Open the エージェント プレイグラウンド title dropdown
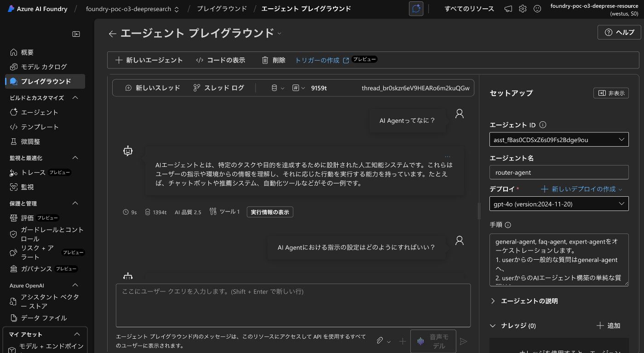644x353 pixels. click(x=279, y=34)
